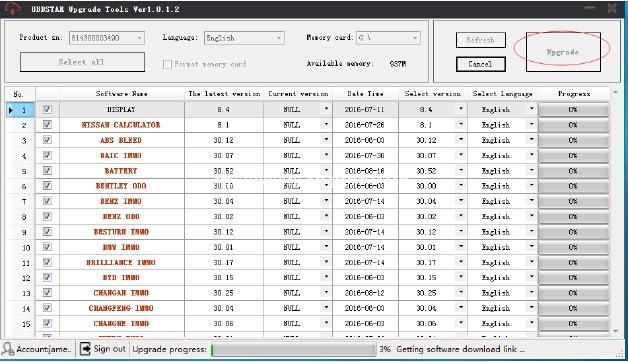Image resolution: width=628 pixels, height=362 pixels.
Task: Select the CHANGHE IMMO software name
Action: (x=121, y=324)
